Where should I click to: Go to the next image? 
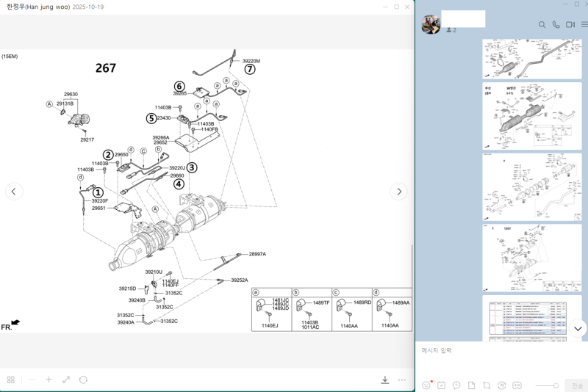click(399, 192)
